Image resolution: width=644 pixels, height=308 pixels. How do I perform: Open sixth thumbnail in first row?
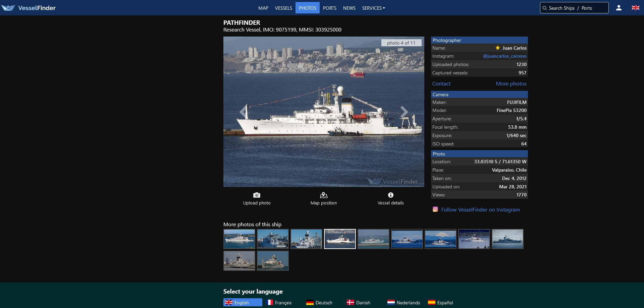pyautogui.click(x=407, y=239)
